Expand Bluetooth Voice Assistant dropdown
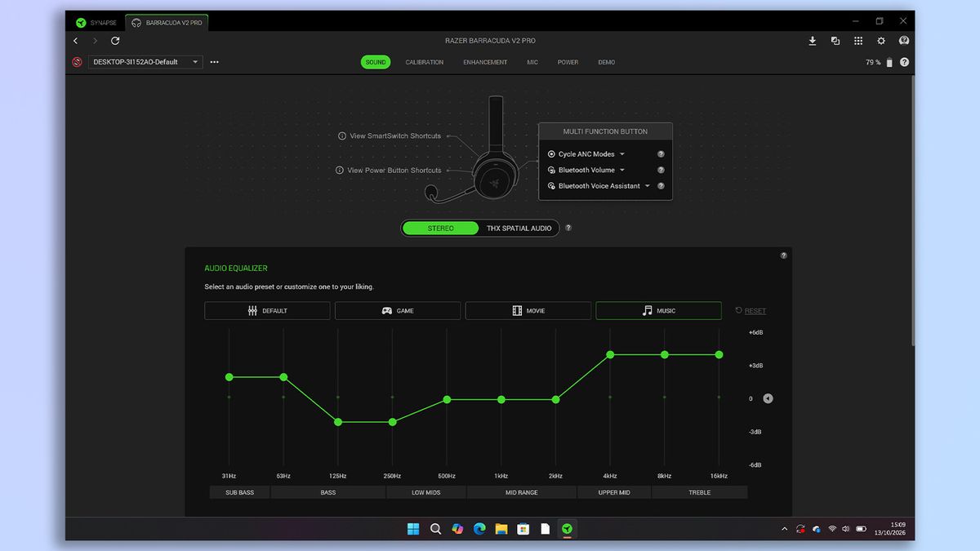The height and width of the screenshot is (551, 980). click(648, 186)
